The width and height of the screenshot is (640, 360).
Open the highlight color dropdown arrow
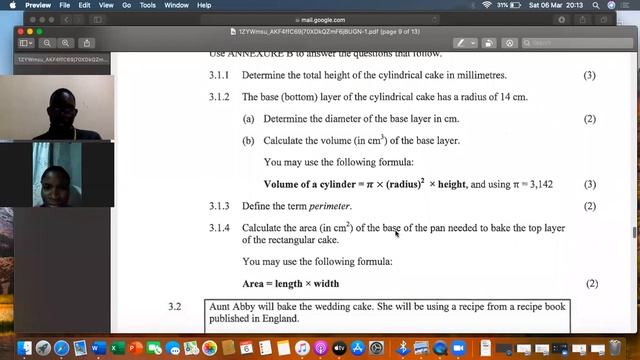tap(473, 43)
